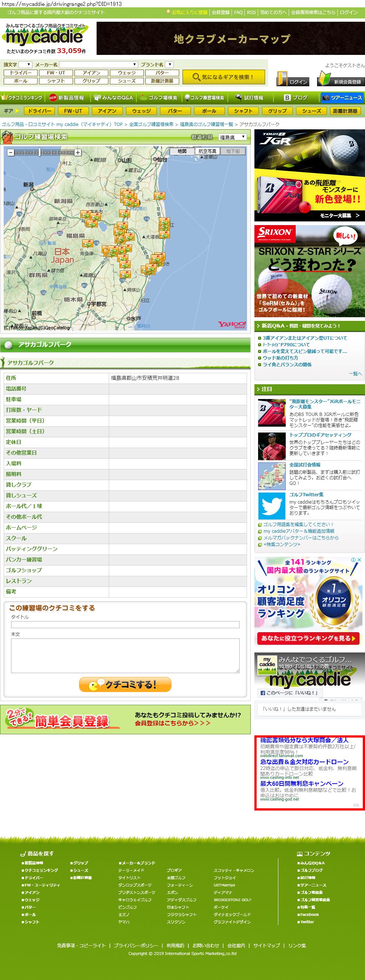365x980 pixels.
Task: Click the 一覧へ link under Q&A
Action: [x=355, y=374]
